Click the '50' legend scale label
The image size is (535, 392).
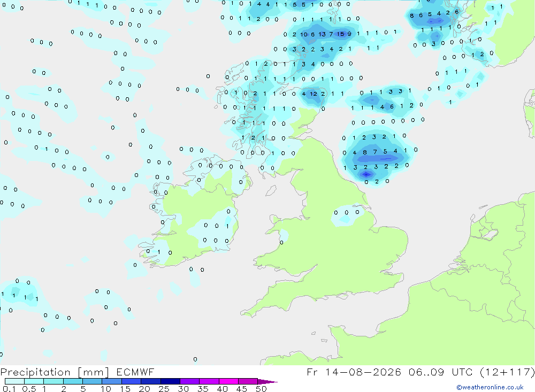[x=261, y=389]
